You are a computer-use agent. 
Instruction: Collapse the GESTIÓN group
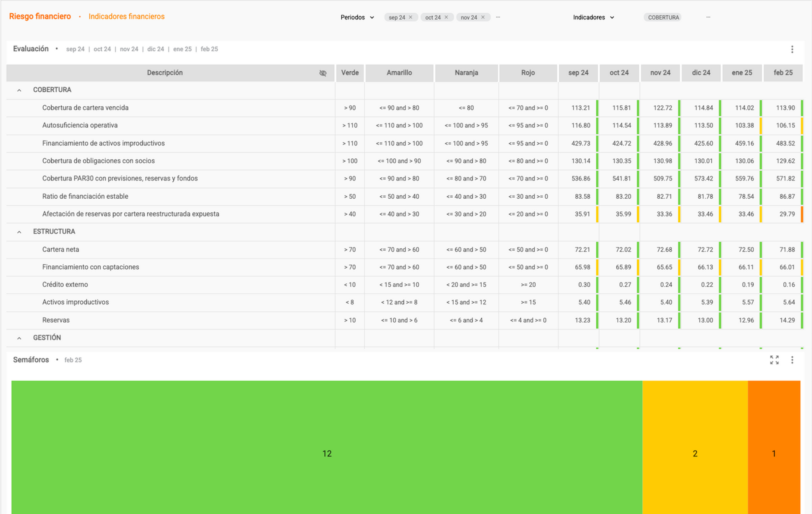(19, 338)
